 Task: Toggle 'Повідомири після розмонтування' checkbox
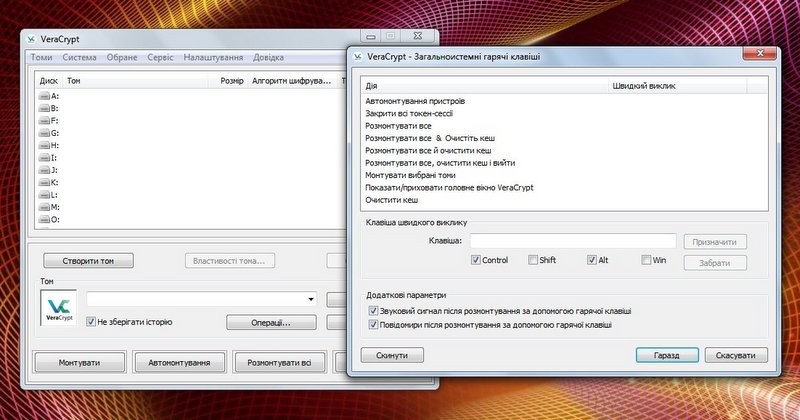(373, 325)
